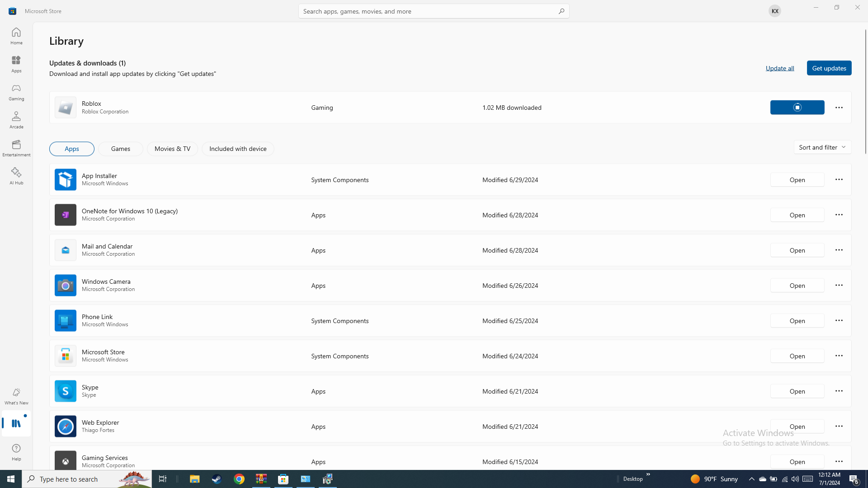Click the Microsoft Store app icon in list

tap(66, 356)
